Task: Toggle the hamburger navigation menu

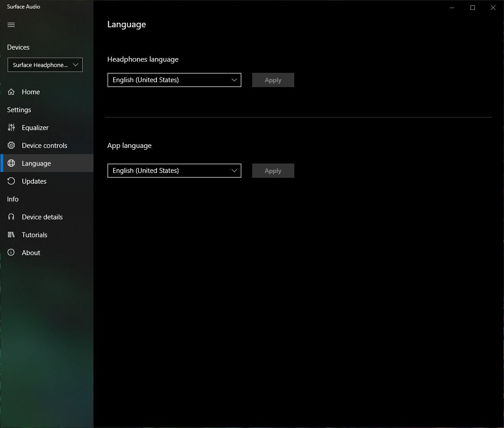Action: click(x=11, y=25)
